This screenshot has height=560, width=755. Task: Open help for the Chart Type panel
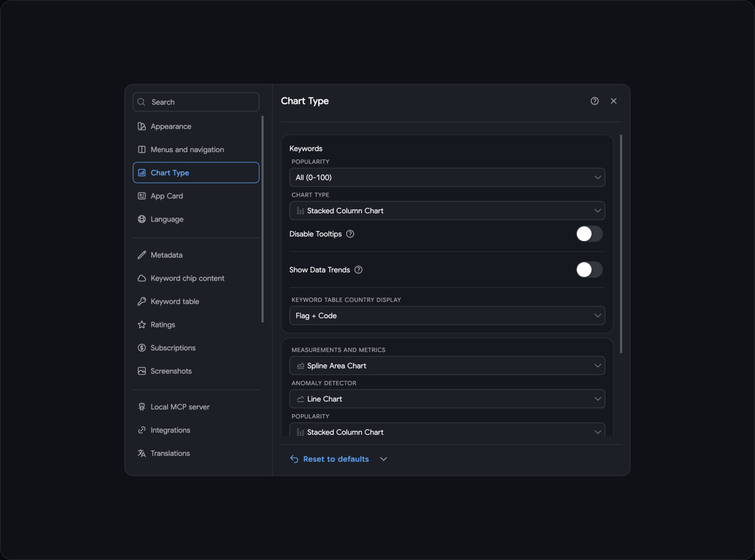pyautogui.click(x=595, y=101)
